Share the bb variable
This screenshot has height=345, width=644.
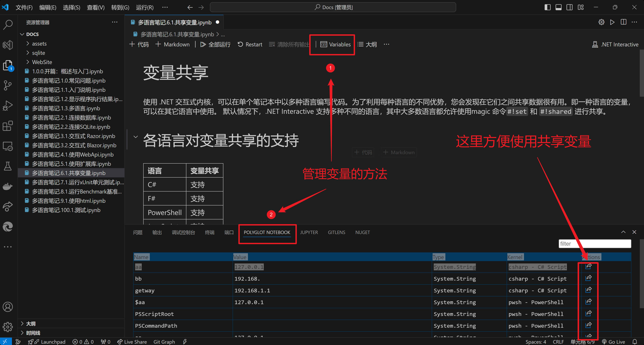[588, 278]
